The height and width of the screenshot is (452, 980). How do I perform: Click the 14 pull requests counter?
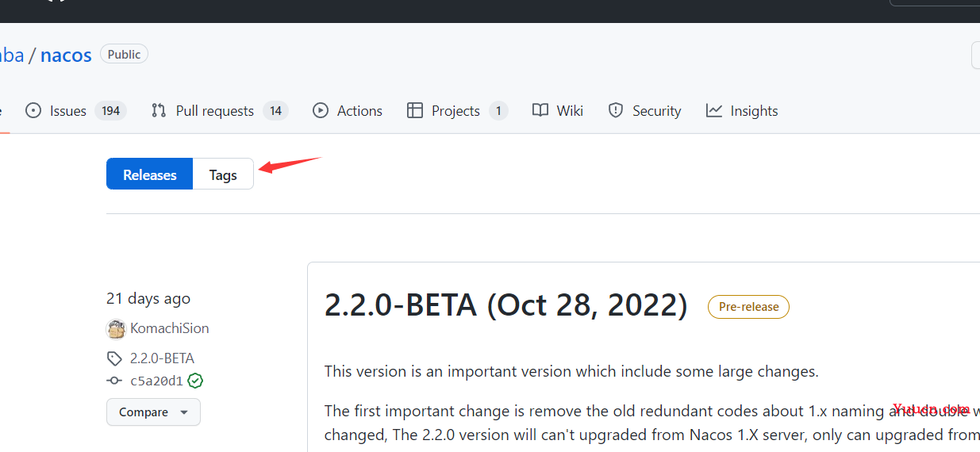click(275, 111)
